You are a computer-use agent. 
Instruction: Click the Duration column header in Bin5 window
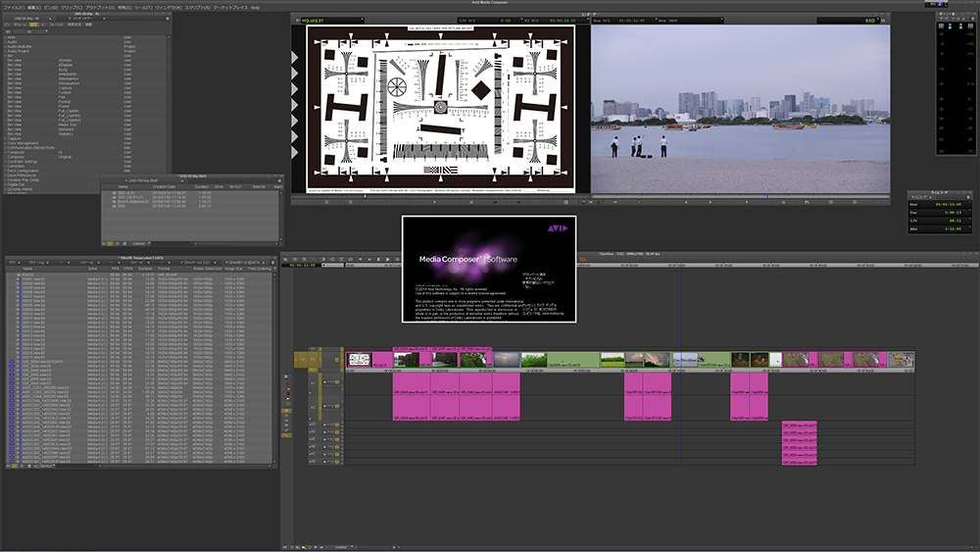point(202,187)
